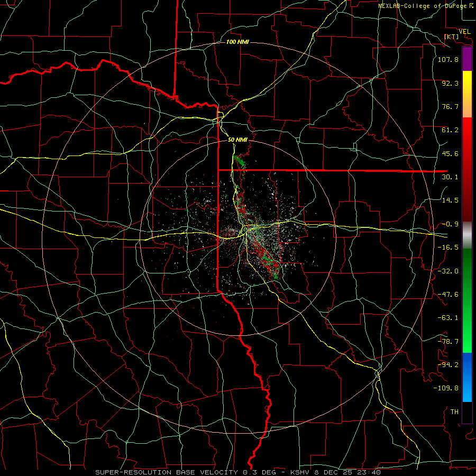Click the 14.5 value on the velocity scale
This screenshot has height=476, width=476.
click(450, 200)
